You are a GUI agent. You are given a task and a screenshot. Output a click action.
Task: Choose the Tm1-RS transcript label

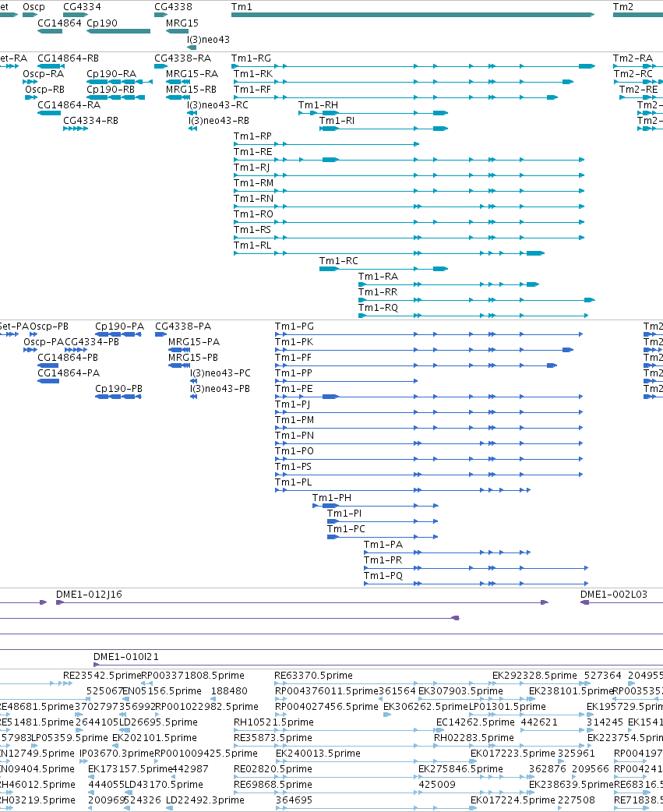pos(252,229)
